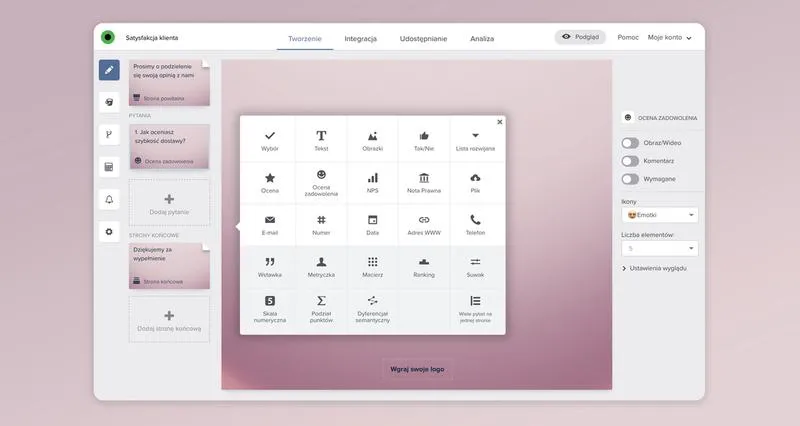Select the Nota Prawna question type
Viewport: 800px width, 426px height.
coord(424,183)
